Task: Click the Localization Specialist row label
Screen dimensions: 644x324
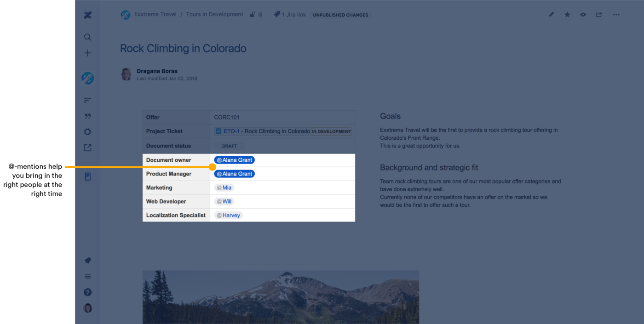Action: [x=176, y=215]
